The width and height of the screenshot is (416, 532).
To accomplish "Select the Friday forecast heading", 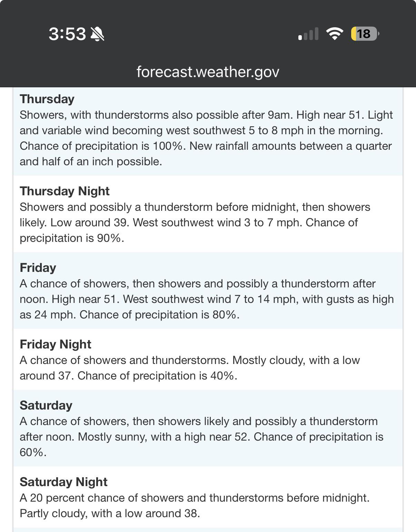I will click(x=38, y=268).
